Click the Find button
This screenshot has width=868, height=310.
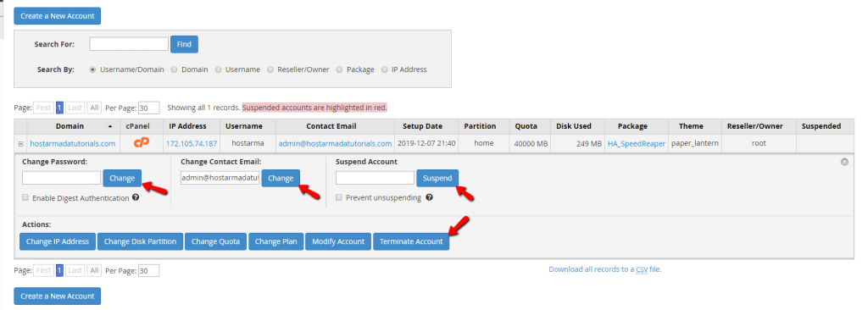tap(184, 44)
